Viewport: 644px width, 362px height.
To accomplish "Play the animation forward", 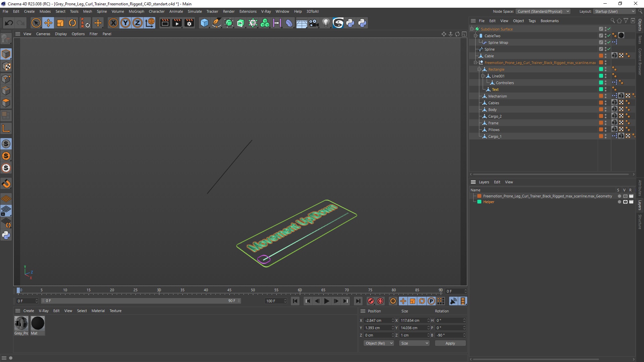I will (326, 301).
